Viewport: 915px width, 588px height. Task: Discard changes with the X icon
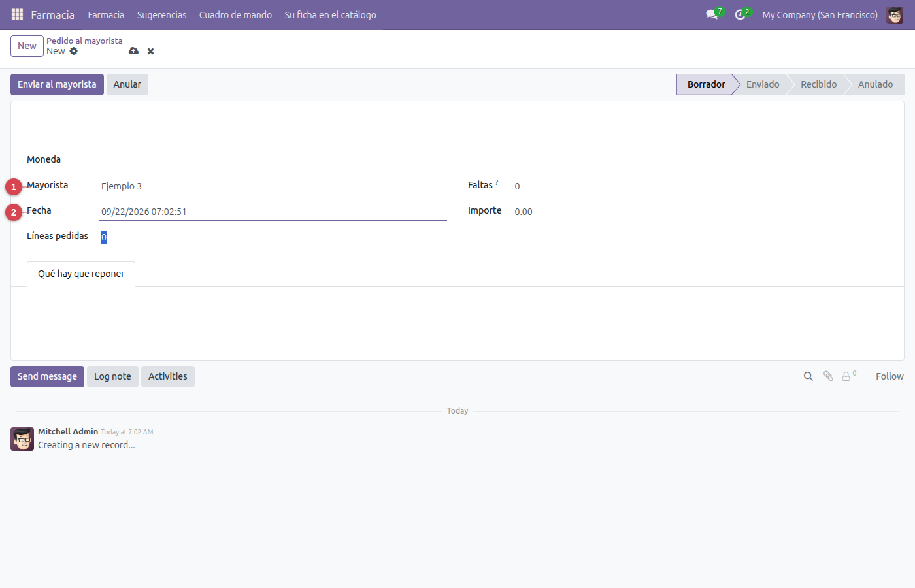click(150, 51)
